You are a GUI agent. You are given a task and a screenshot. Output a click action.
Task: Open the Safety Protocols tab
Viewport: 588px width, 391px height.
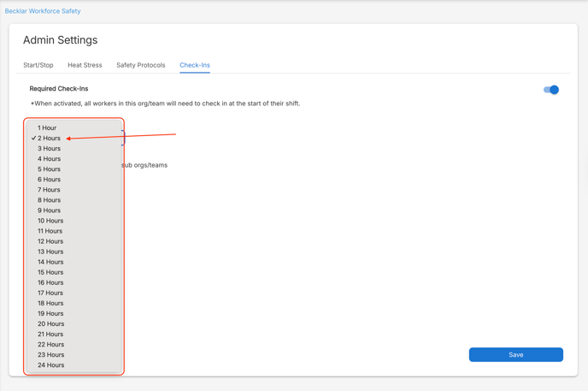point(141,65)
